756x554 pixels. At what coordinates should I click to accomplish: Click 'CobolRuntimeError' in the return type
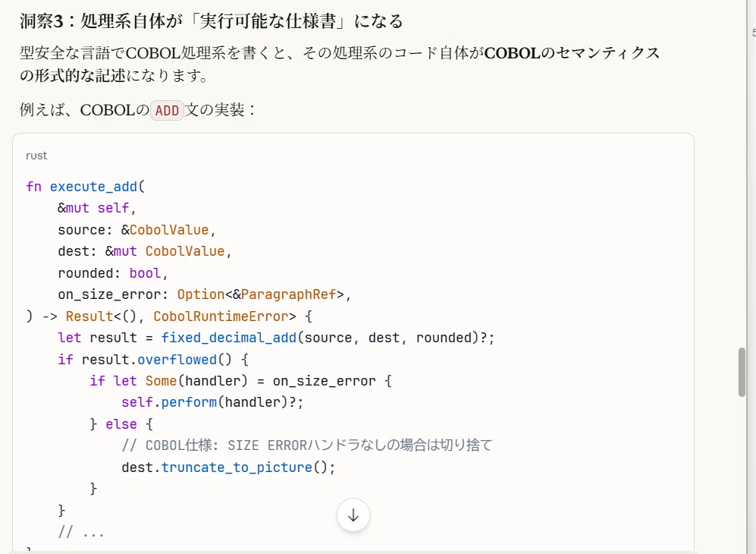pos(221,316)
